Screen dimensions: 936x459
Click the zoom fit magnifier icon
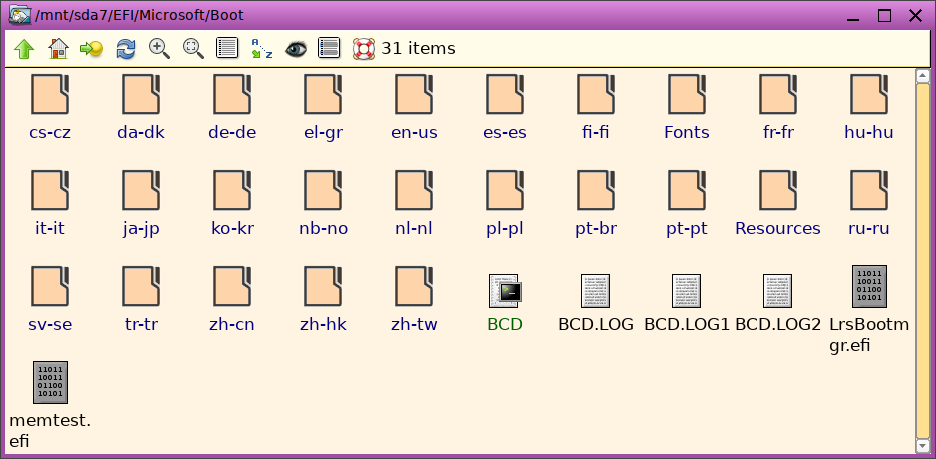(x=193, y=48)
